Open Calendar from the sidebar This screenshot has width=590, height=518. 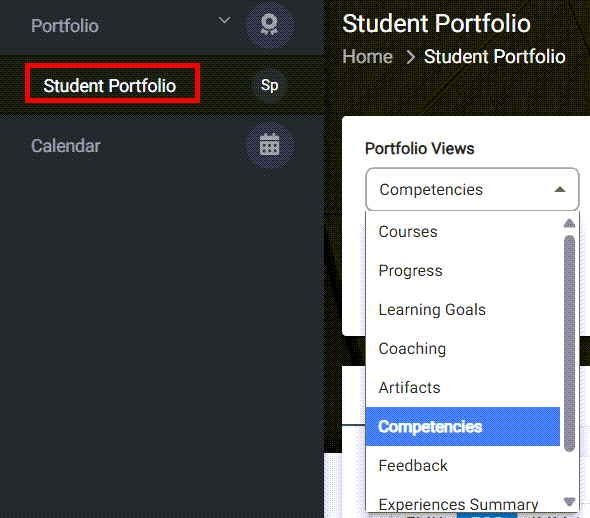(65, 146)
